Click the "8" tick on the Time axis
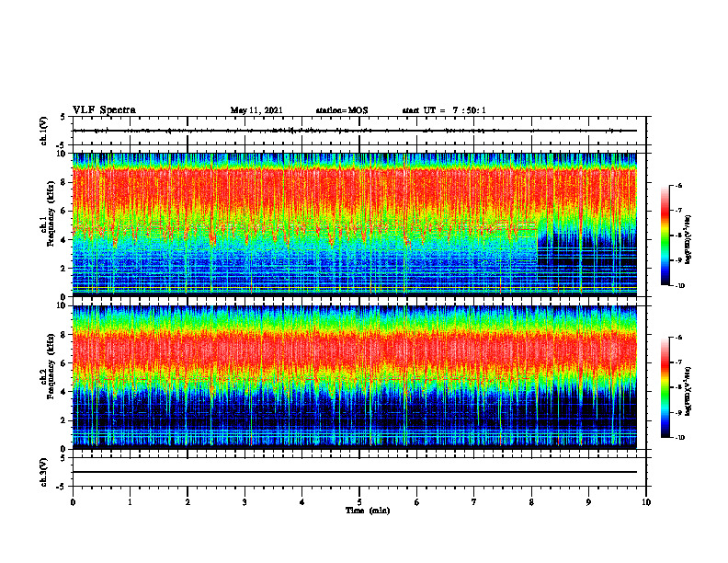 tap(531, 502)
